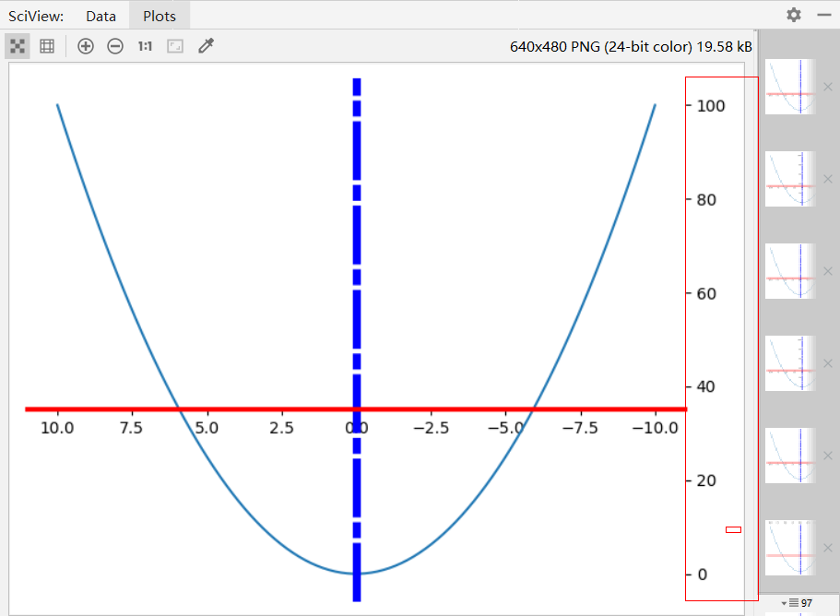
Task: Zoom in on the plot image
Action: pos(85,45)
